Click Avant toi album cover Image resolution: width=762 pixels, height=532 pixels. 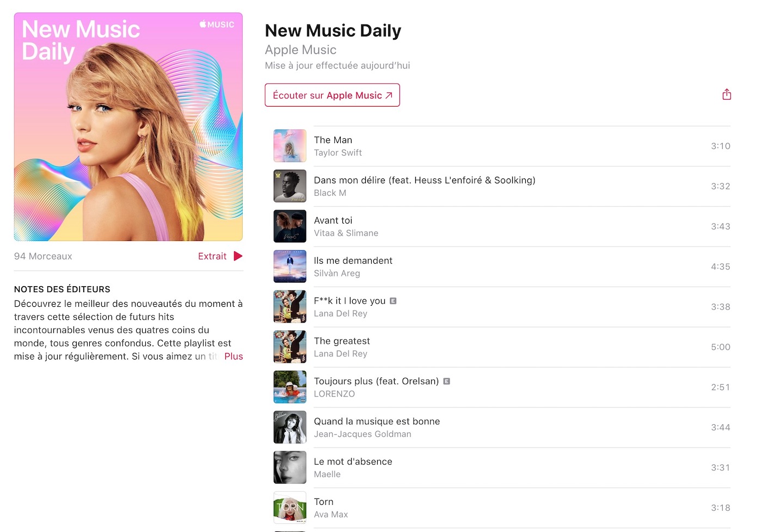pyautogui.click(x=290, y=226)
